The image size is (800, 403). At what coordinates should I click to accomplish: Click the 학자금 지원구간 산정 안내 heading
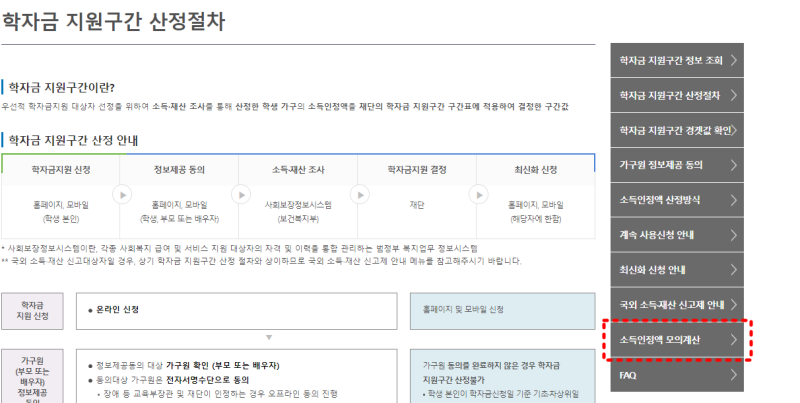(x=73, y=140)
